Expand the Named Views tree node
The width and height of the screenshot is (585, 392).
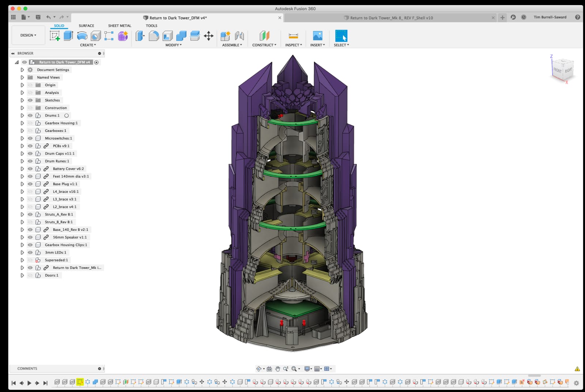(22, 77)
